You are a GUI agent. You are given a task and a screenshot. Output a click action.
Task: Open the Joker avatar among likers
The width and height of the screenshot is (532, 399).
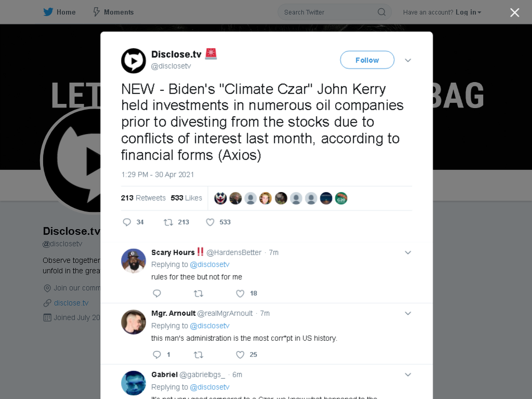pyautogui.click(x=220, y=198)
